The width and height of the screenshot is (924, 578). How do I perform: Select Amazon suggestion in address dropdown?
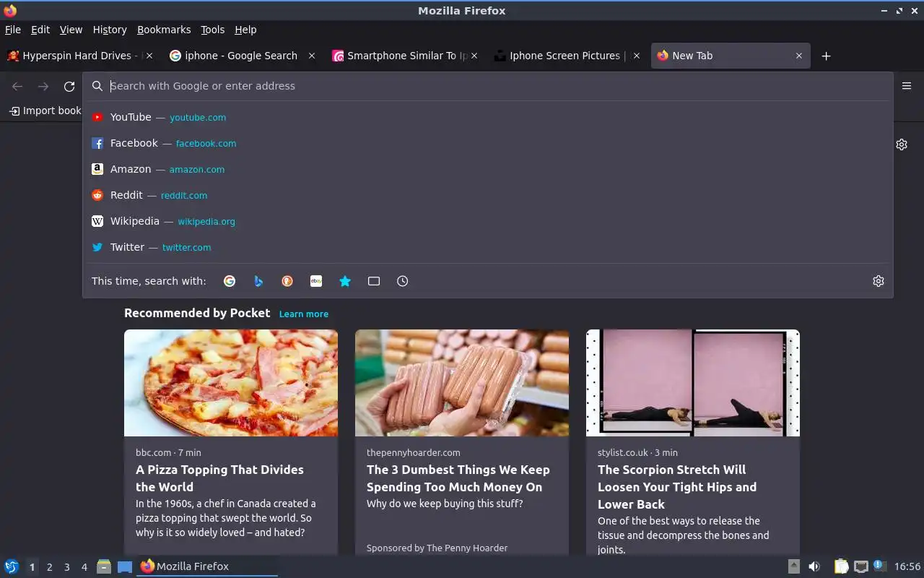tap(488, 169)
